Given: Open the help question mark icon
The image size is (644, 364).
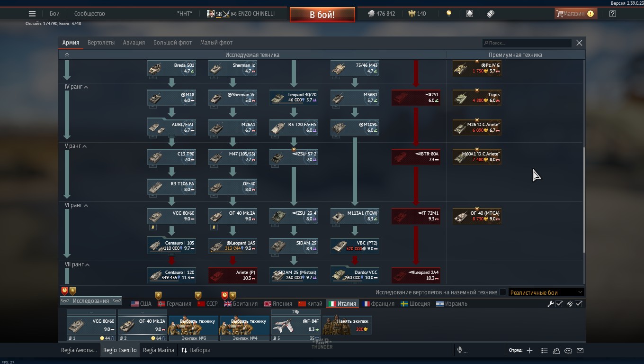Looking at the screenshot, I should pyautogui.click(x=613, y=14).
